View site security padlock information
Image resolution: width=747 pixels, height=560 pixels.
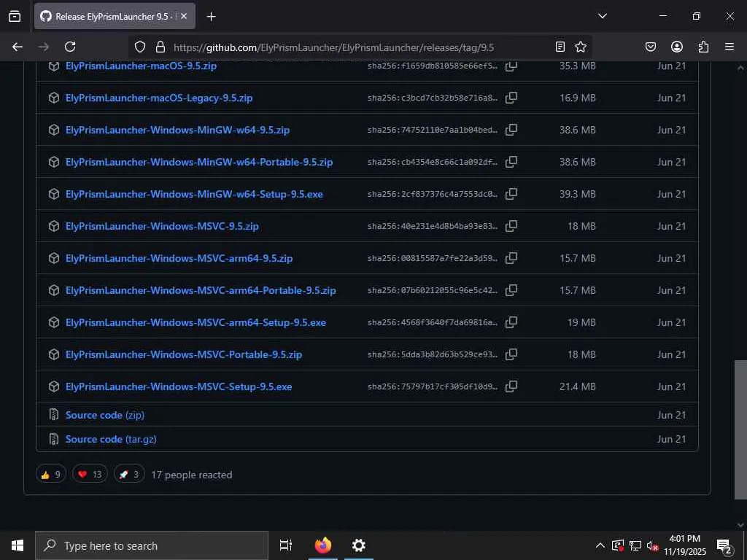160,47
